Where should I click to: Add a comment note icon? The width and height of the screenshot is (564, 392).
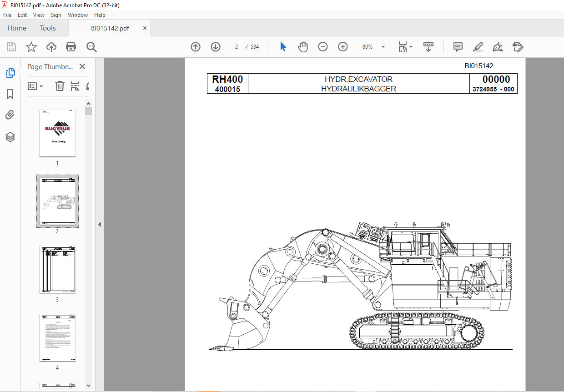click(458, 47)
